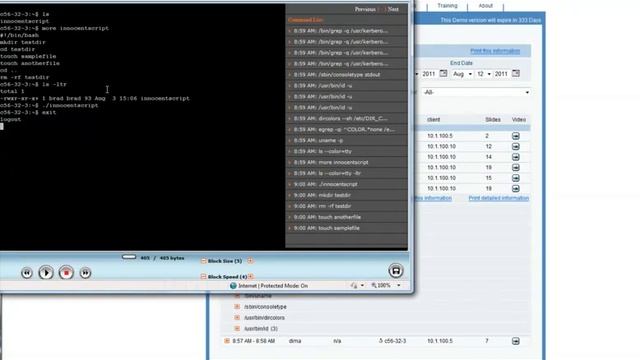Image resolution: width=640 pixels, height=360 pixels.
Task: Go to the Next command page
Action: click(x=393, y=9)
